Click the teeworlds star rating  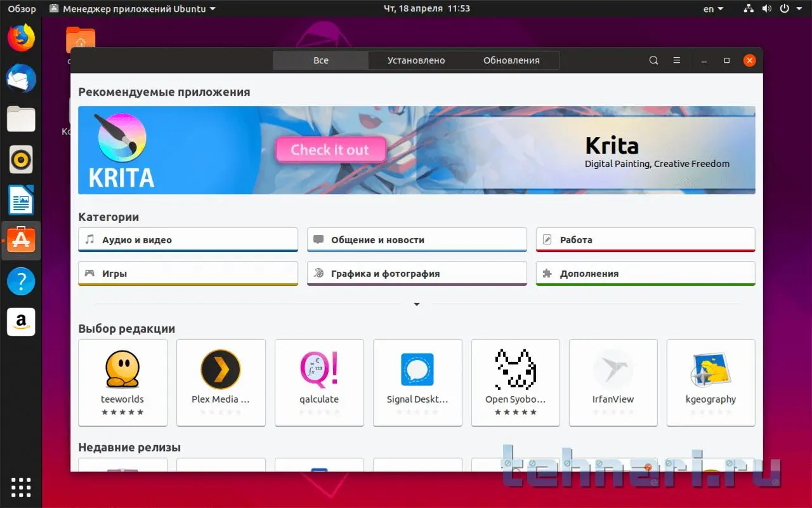[122, 412]
